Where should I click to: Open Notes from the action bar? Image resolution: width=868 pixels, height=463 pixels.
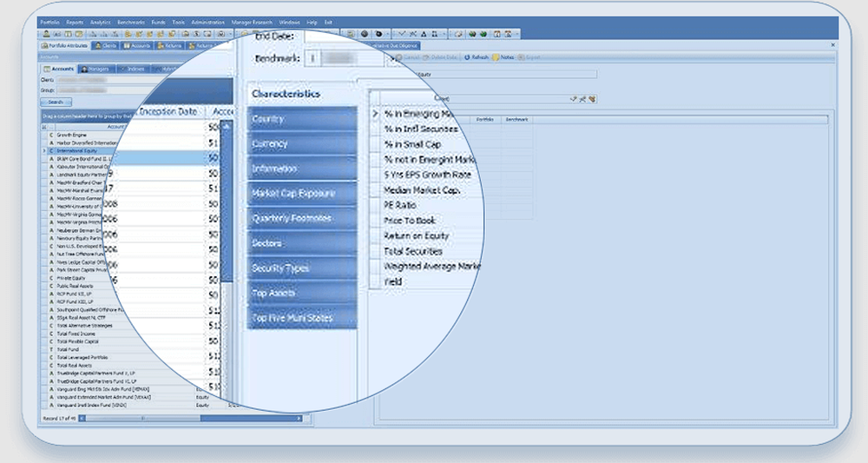503,57
